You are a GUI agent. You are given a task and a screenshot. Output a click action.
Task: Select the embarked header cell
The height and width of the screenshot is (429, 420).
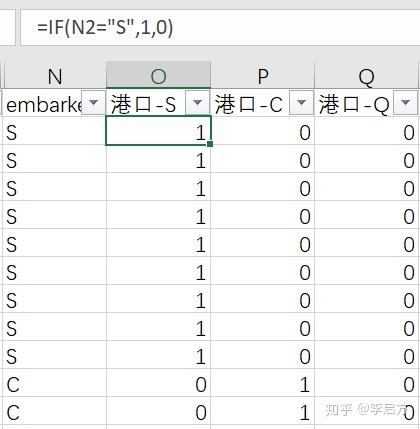pos(54,103)
